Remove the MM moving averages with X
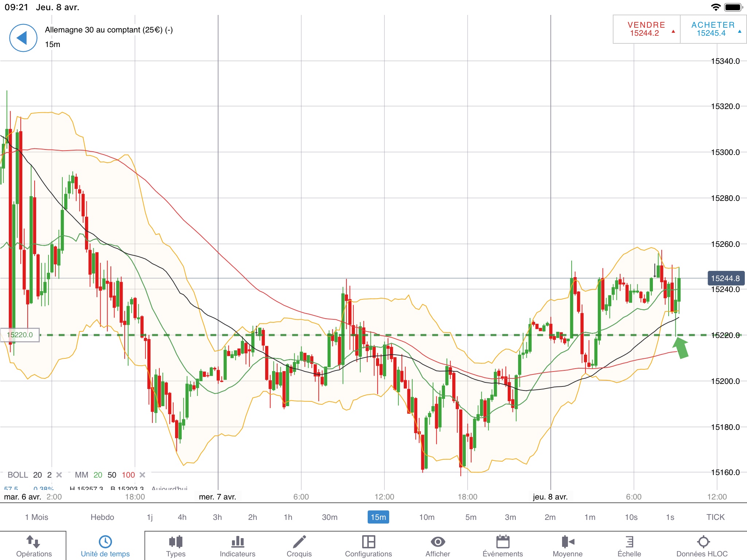Image resolution: width=747 pixels, height=560 pixels. (143, 475)
